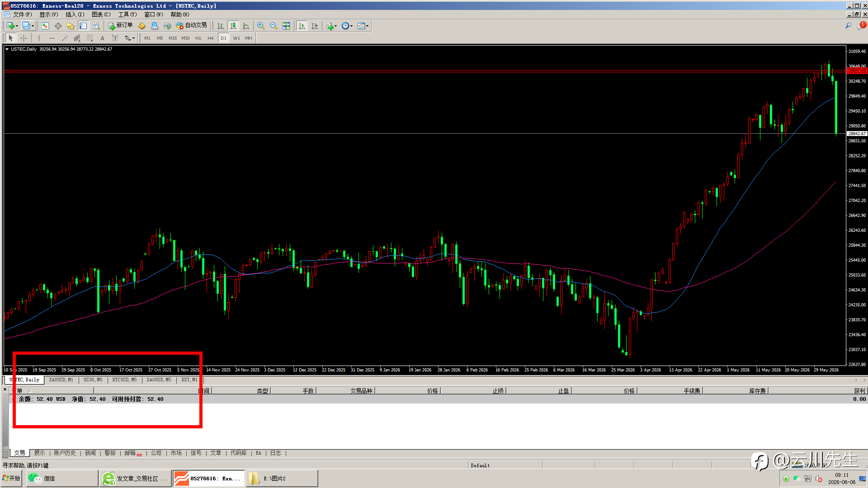Open the indicators list dropdown
Viewport: 868px width, 488px height.
[x=331, y=26]
